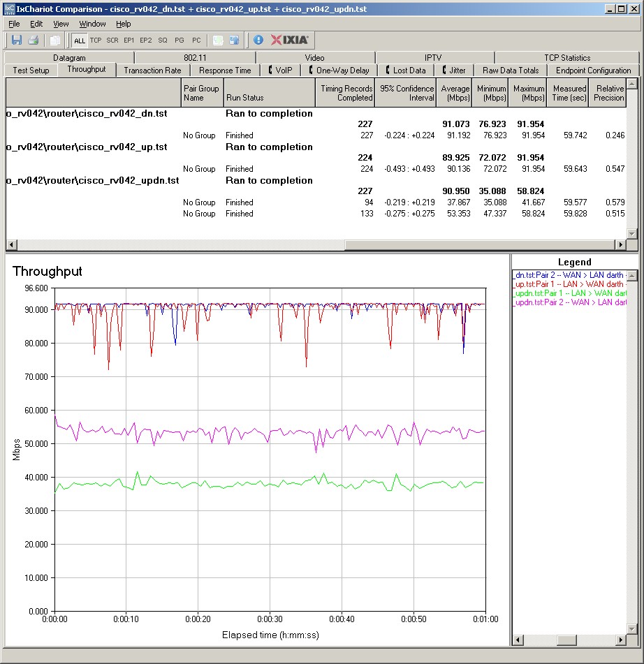Open the View menu
This screenshot has width=644, height=664.
click(61, 24)
